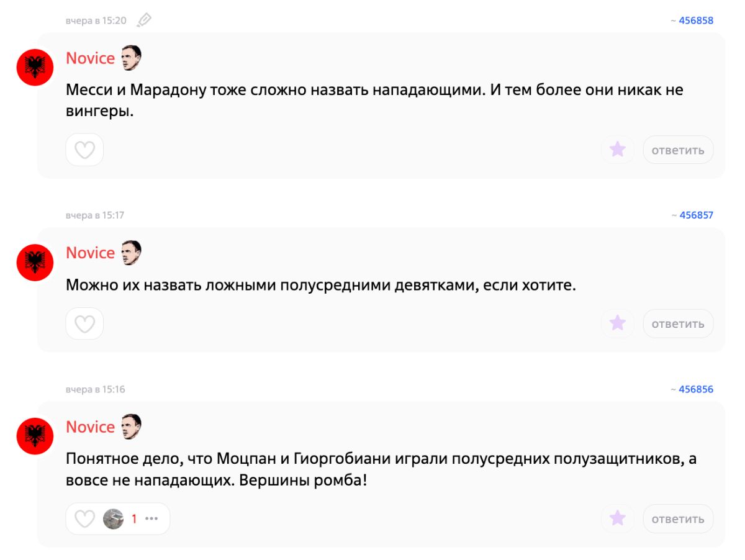Star the 15:16 comment about вершины ромба
Image resolution: width=745 pixels, height=560 pixels.
[x=617, y=519]
